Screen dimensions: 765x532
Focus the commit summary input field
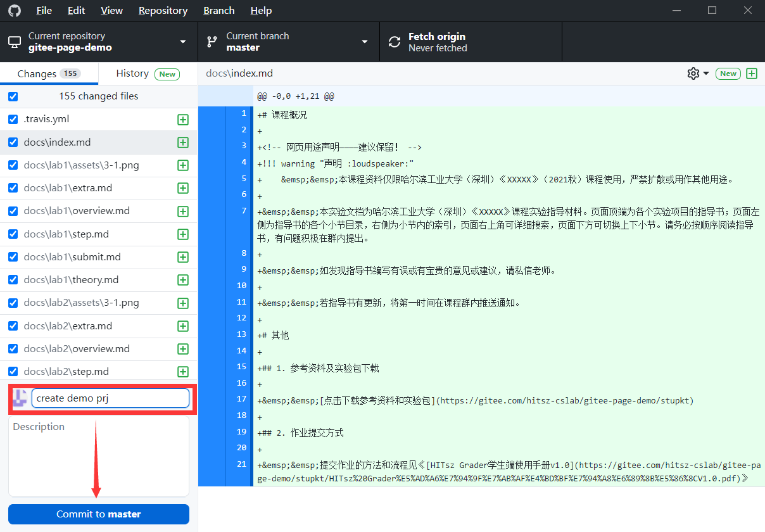(110, 398)
